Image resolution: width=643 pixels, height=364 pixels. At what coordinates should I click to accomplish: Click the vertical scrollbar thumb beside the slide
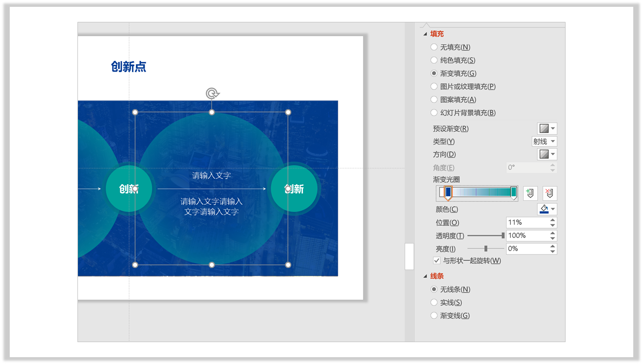coord(409,256)
